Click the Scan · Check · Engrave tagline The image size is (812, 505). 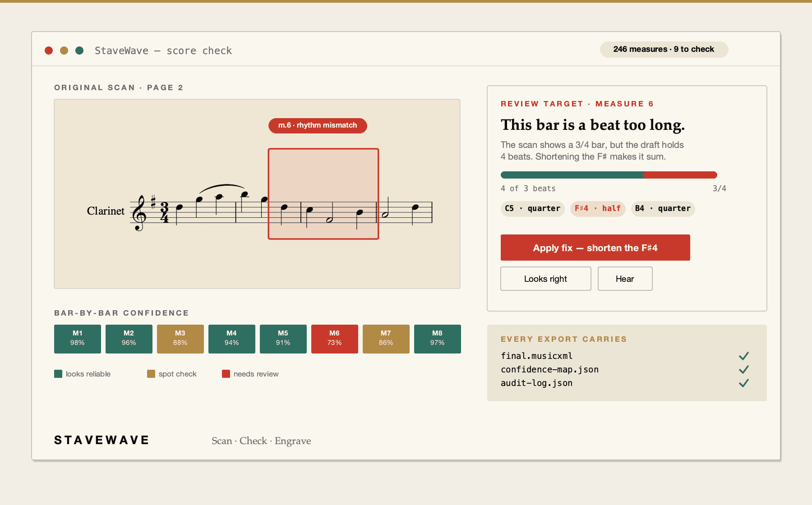[261, 441]
